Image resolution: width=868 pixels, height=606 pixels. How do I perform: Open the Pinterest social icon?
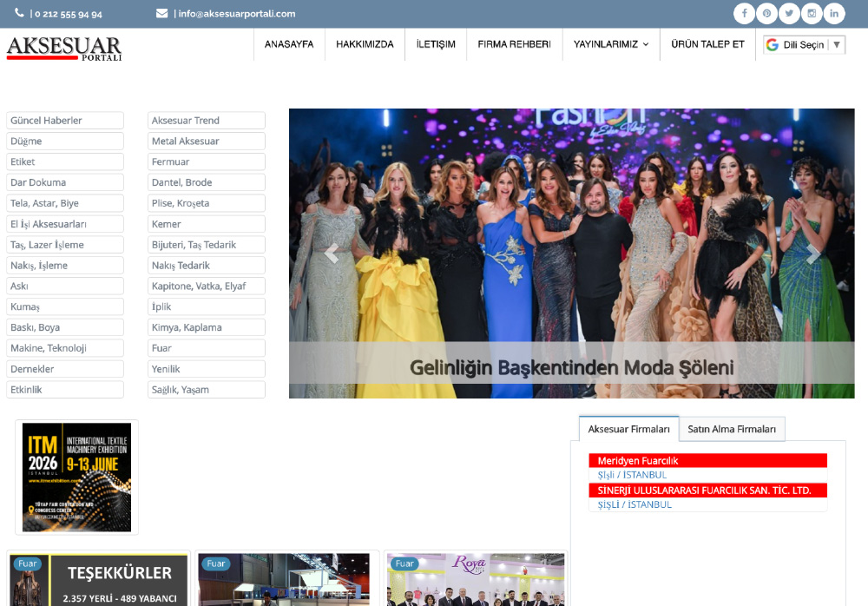[x=766, y=14]
